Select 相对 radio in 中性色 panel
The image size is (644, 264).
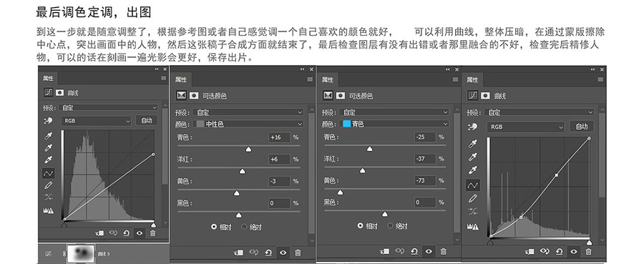[x=213, y=227]
